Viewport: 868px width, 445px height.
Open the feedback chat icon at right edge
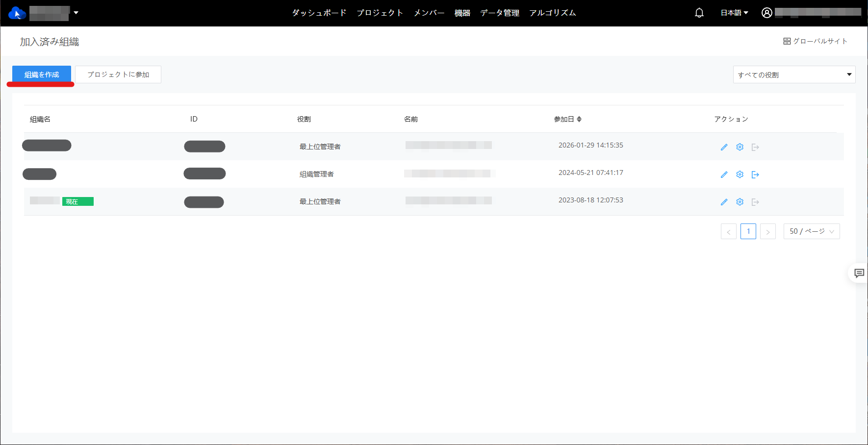point(859,273)
